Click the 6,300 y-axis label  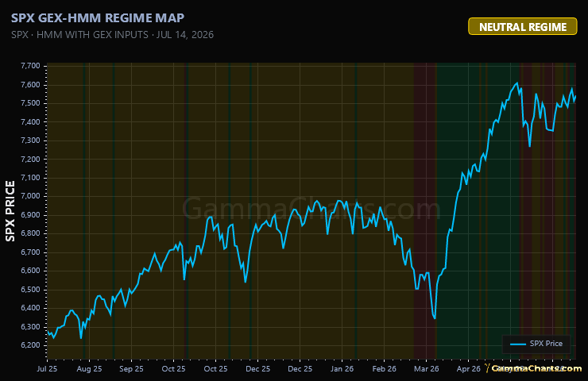coord(30,327)
